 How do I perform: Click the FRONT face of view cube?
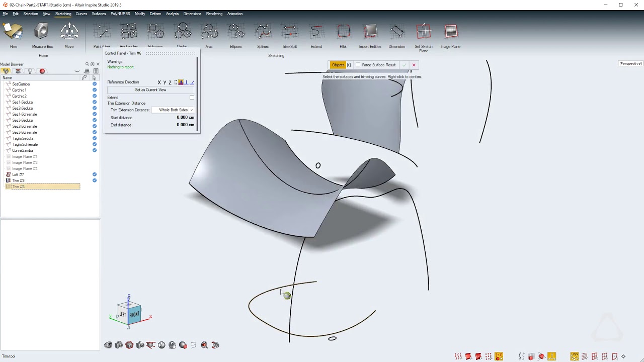pos(134,315)
